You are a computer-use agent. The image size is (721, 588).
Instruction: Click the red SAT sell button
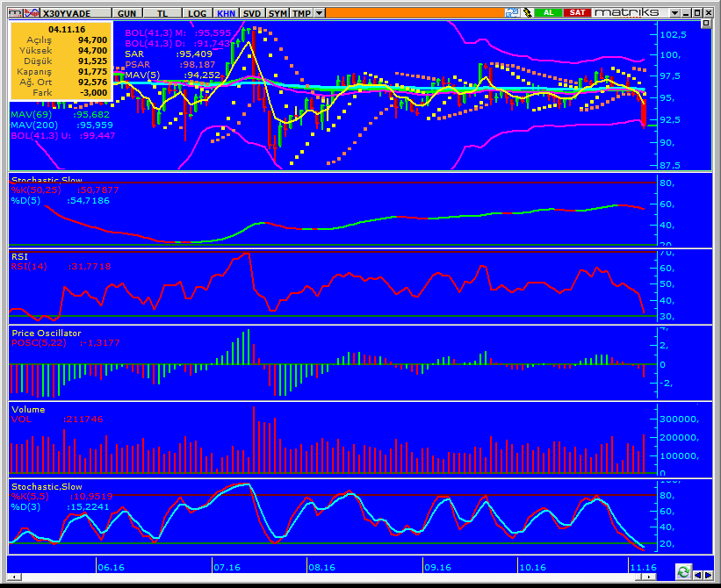(577, 12)
